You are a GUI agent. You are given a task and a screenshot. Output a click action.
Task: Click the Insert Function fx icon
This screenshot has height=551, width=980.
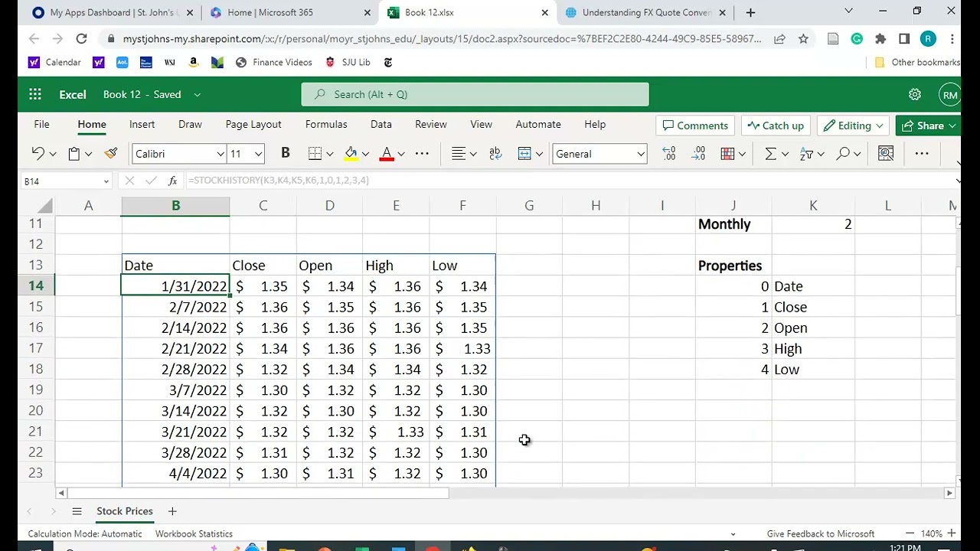[x=173, y=181]
